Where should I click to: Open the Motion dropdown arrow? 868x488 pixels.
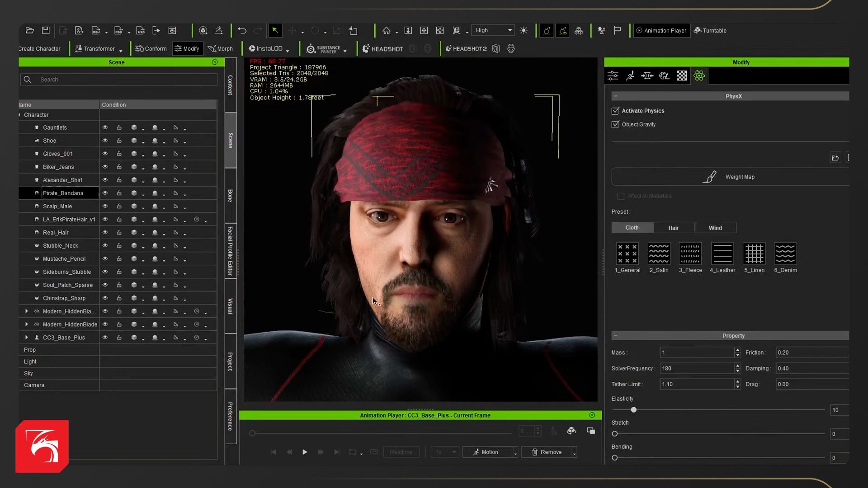coord(515,453)
